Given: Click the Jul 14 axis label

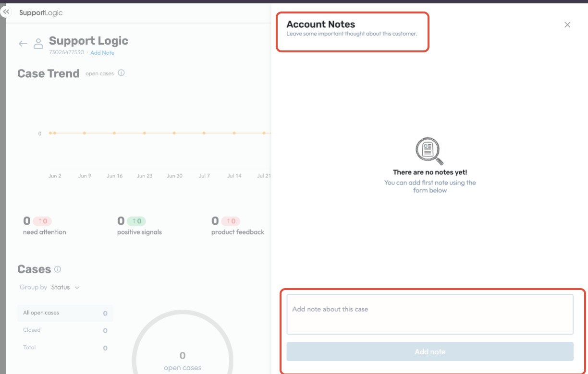Looking at the screenshot, I should 234,176.
